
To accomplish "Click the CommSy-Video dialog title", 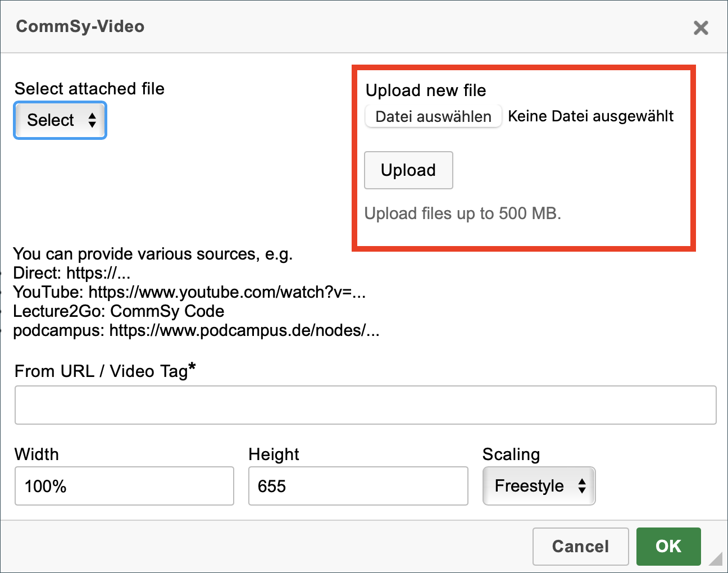I will [x=80, y=26].
